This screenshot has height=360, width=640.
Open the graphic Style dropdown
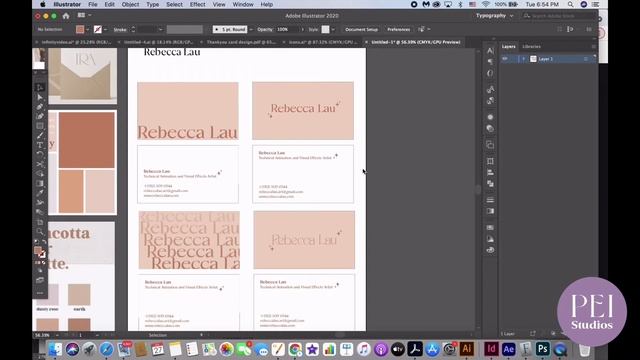click(x=333, y=29)
